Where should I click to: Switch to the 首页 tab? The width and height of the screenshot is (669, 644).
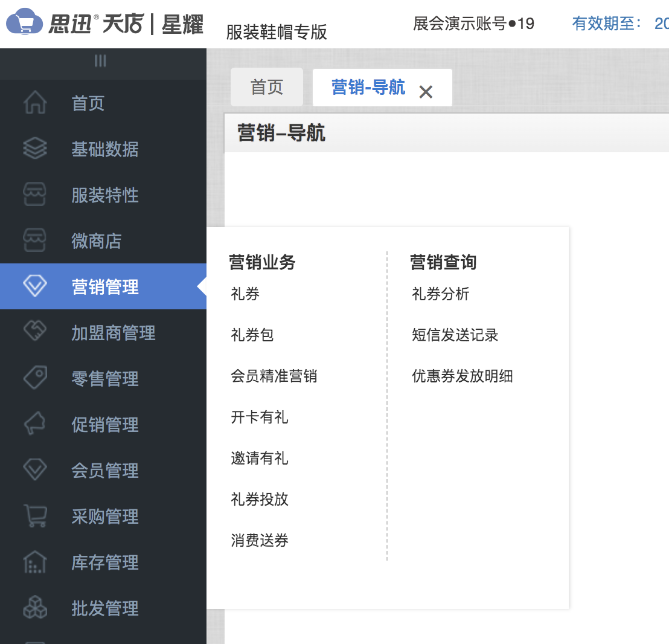point(266,87)
